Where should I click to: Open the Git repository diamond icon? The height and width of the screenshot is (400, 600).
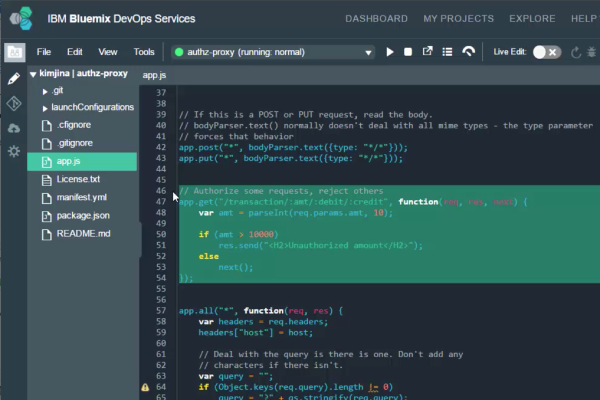14,103
